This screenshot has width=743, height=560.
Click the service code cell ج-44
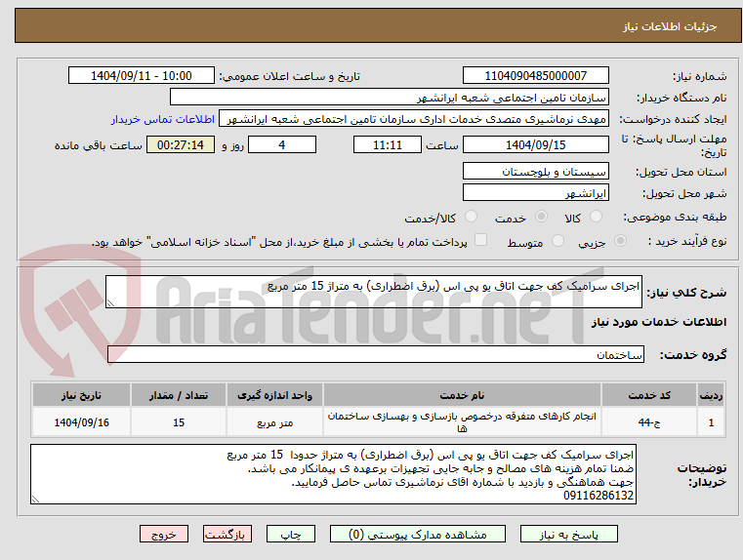[649, 422]
